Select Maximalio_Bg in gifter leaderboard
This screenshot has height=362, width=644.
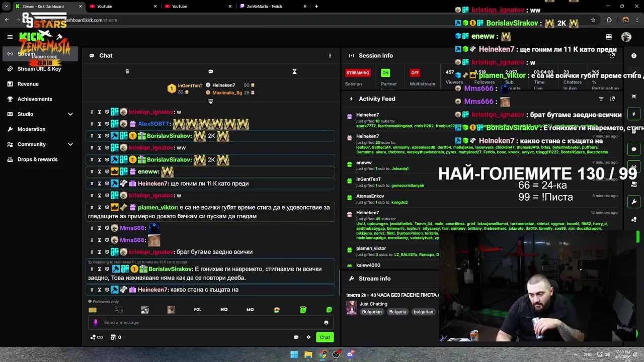coord(227,93)
